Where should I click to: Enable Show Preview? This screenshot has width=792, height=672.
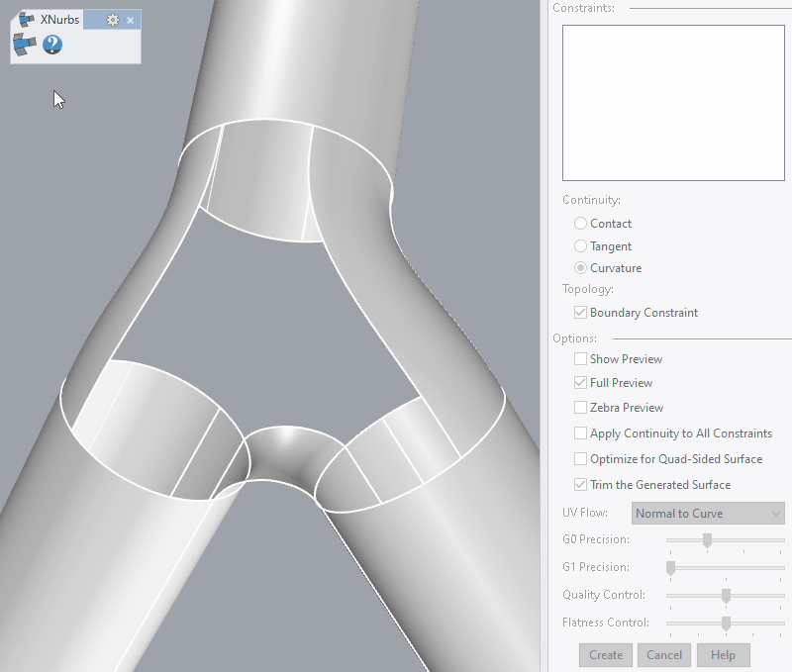(x=582, y=359)
